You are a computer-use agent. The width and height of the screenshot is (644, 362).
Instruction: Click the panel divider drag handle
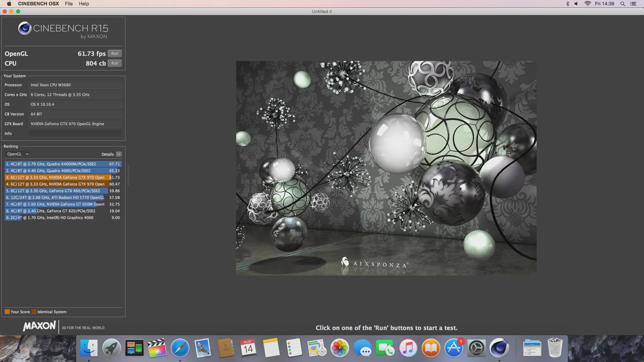[128, 175]
